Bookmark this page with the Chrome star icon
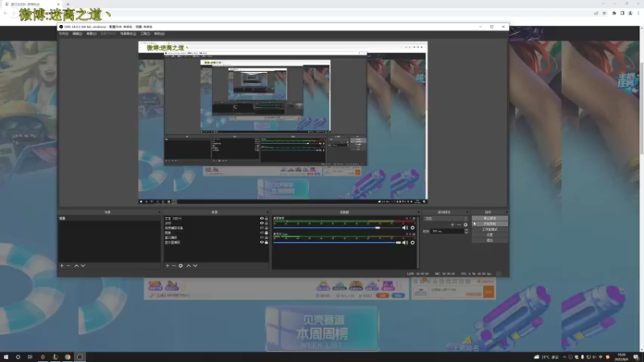The width and height of the screenshot is (644, 362). click(x=605, y=13)
